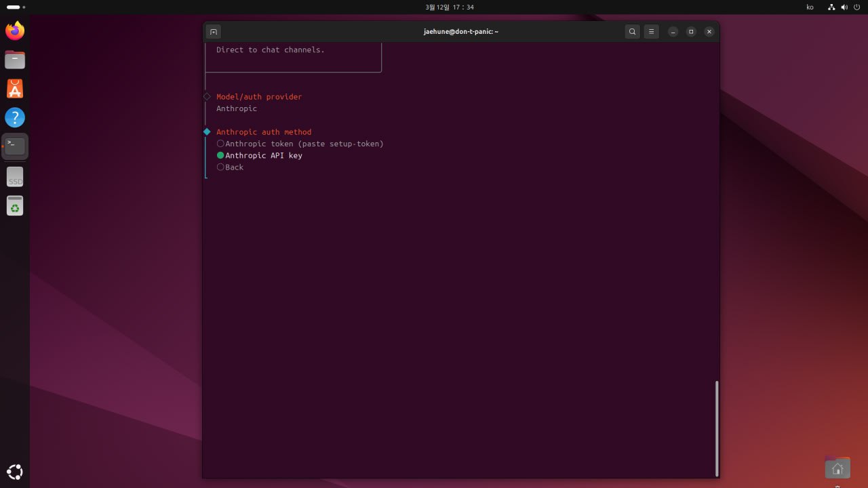Open the ko input source menu
This screenshot has height=488, width=868.
pos(810,7)
